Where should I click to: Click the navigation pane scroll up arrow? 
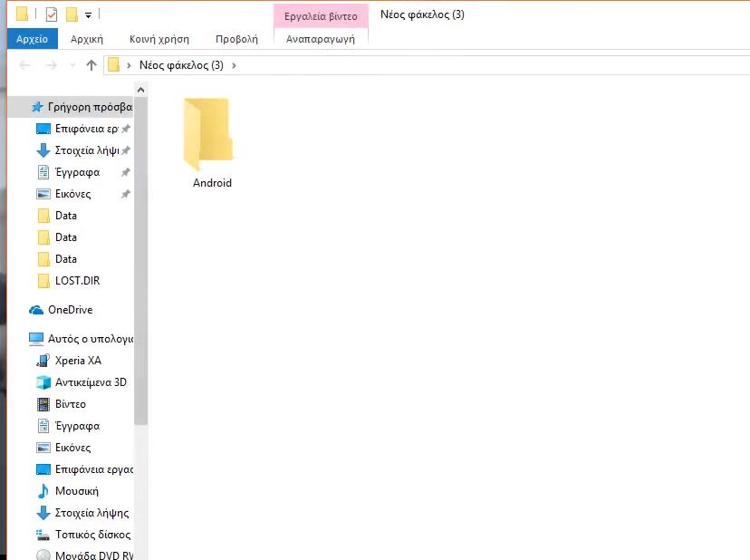pos(140,90)
